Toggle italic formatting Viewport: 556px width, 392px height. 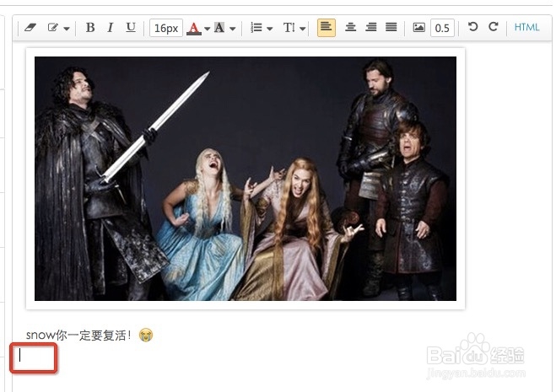click(x=111, y=27)
